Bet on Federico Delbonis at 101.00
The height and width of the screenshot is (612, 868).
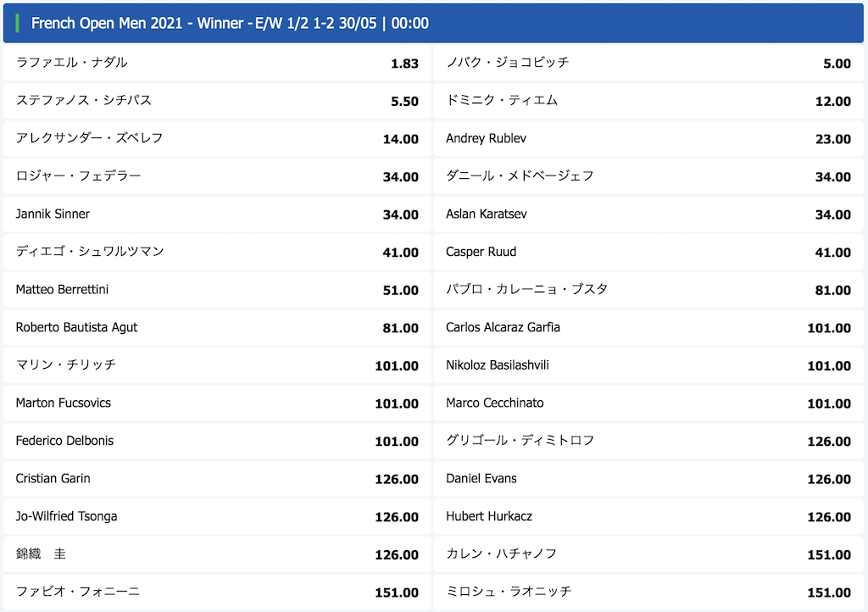point(217,441)
